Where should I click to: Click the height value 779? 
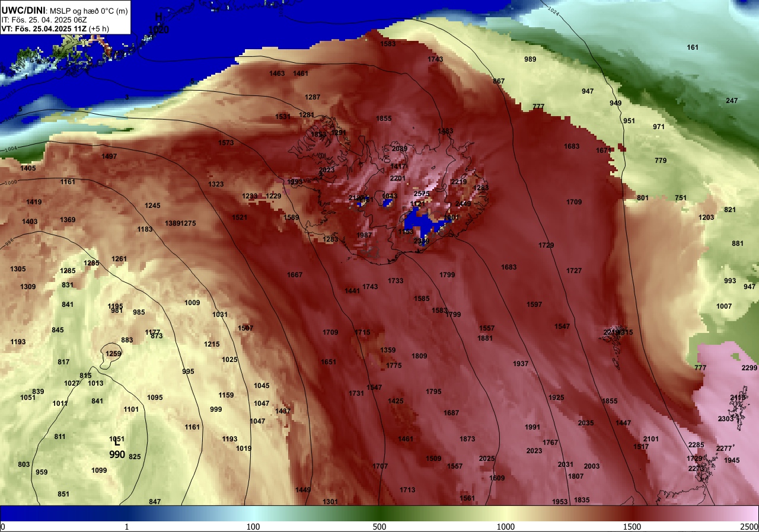pyautogui.click(x=661, y=161)
